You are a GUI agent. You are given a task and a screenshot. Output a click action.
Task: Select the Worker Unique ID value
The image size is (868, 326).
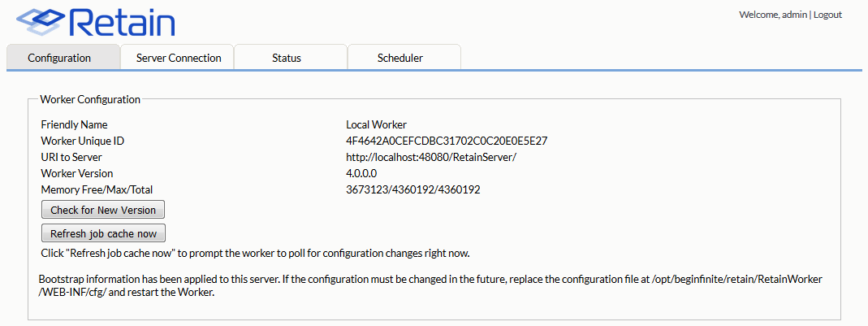point(447,141)
